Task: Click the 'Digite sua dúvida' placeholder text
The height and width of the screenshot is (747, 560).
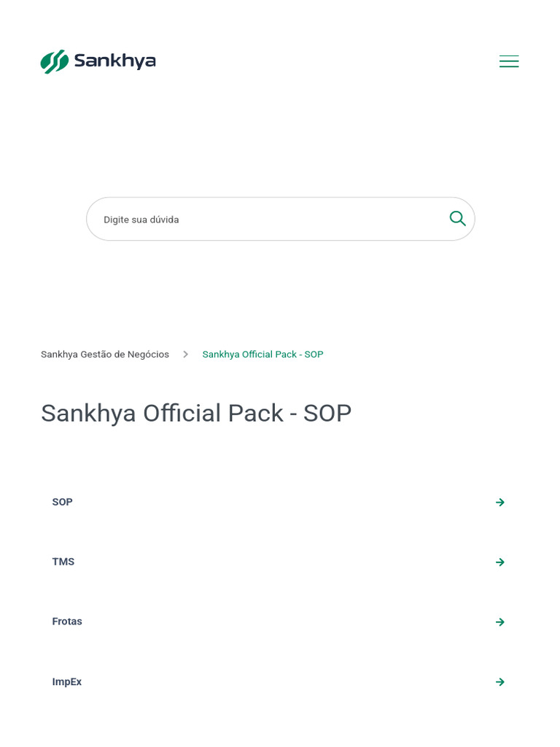Action: [x=141, y=220]
